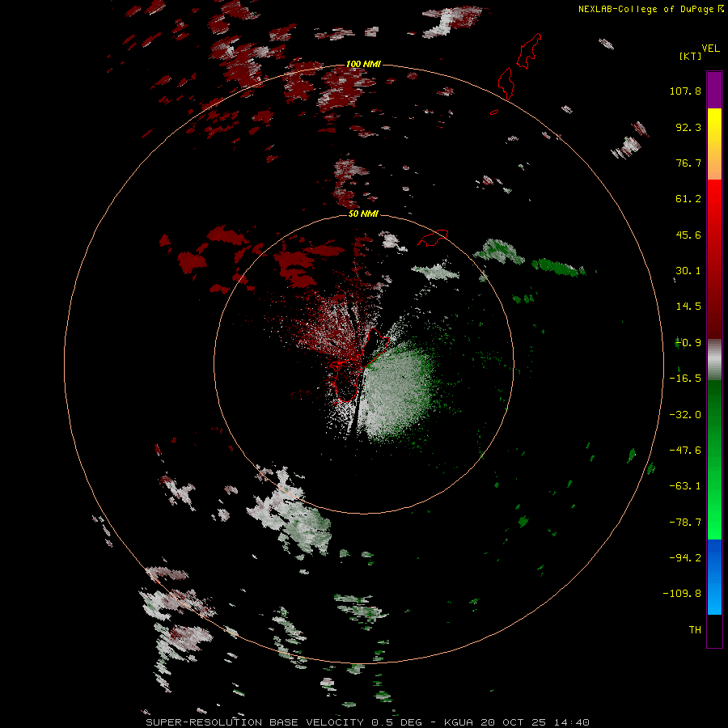Click the Super-Resolution Base Velocity caption text
Viewport: 728px width, 728px height.
click(x=368, y=722)
